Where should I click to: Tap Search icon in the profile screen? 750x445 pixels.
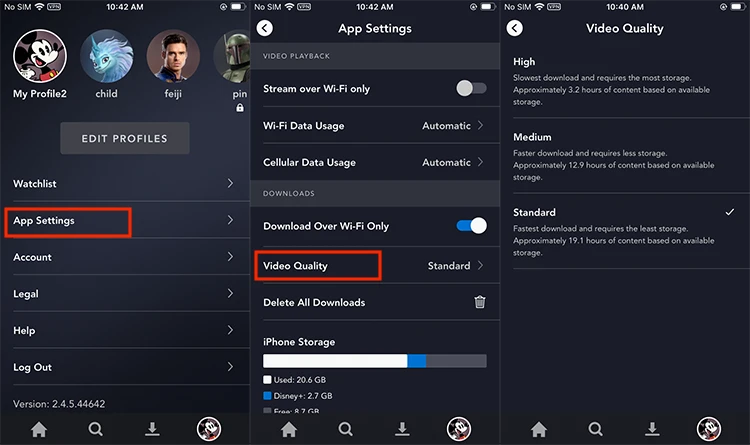tap(96, 429)
